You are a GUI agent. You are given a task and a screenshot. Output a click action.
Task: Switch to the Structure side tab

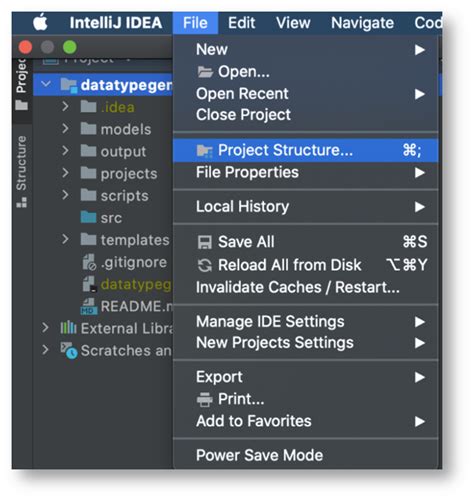[22, 171]
